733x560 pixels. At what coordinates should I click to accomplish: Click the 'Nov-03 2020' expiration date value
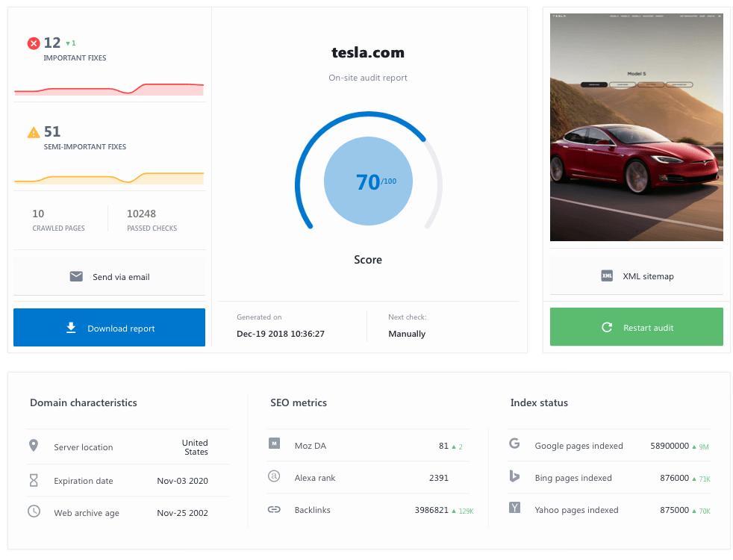click(182, 481)
